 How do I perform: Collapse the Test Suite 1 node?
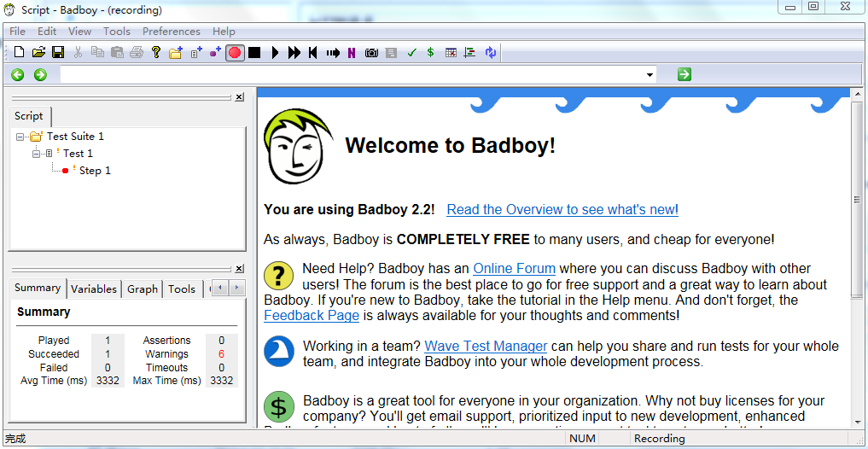[x=20, y=137]
